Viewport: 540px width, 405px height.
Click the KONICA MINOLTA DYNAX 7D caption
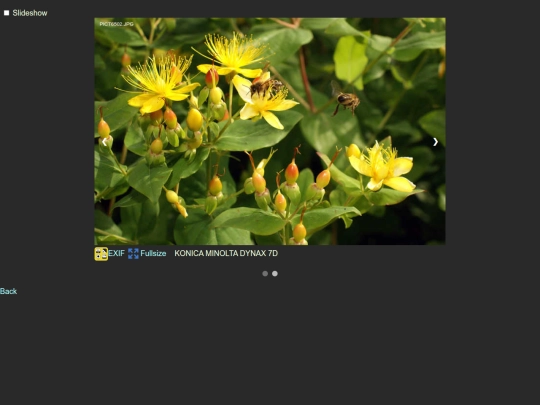point(226,253)
